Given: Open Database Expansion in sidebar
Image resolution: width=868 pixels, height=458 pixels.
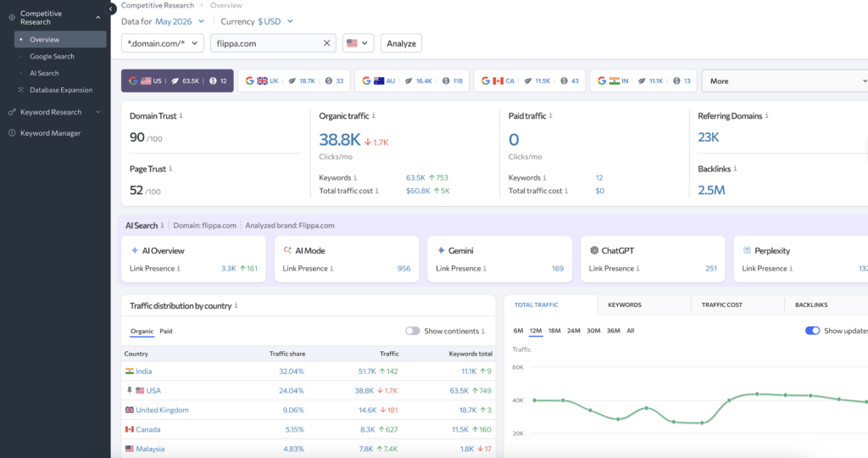Looking at the screenshot, I should (60, 90).
